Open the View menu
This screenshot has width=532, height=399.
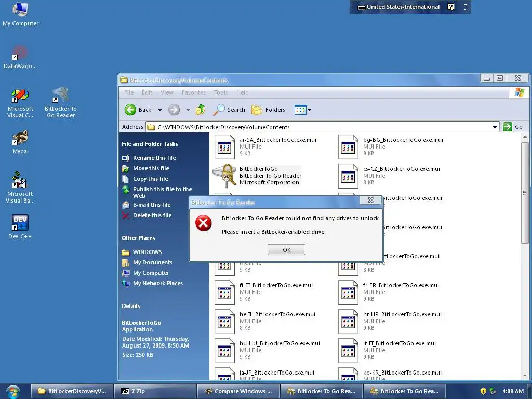(167, 92)
